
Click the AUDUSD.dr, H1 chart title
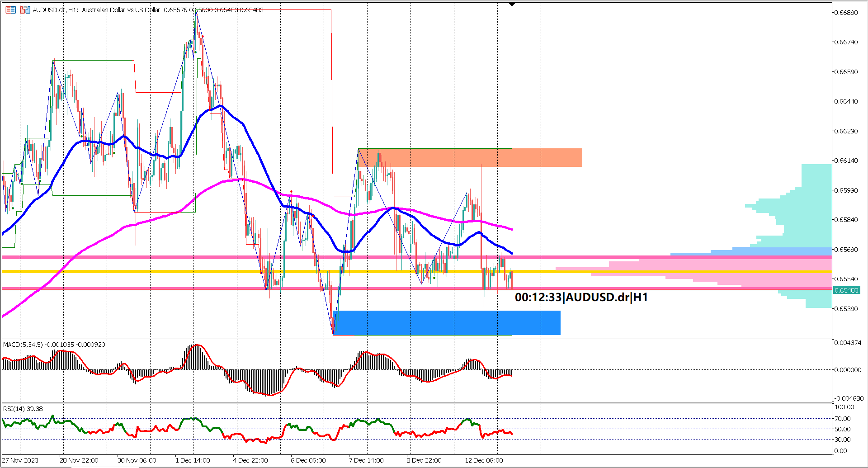pyautogui.click(x=148, y=9)
